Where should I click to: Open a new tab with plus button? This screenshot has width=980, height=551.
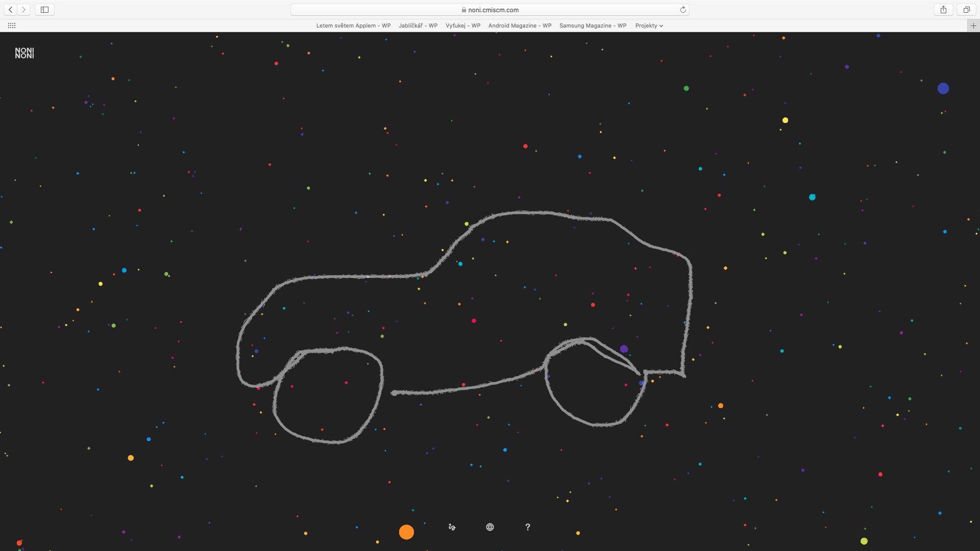click(973, 26)
